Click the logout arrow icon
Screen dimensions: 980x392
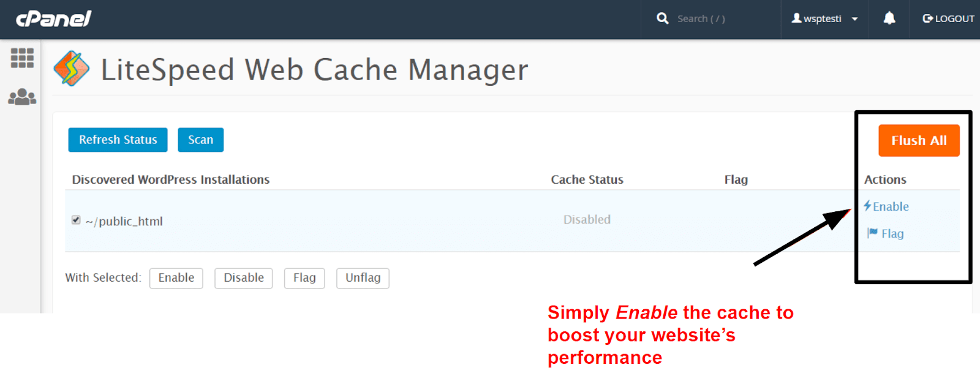tap(927, 18)
